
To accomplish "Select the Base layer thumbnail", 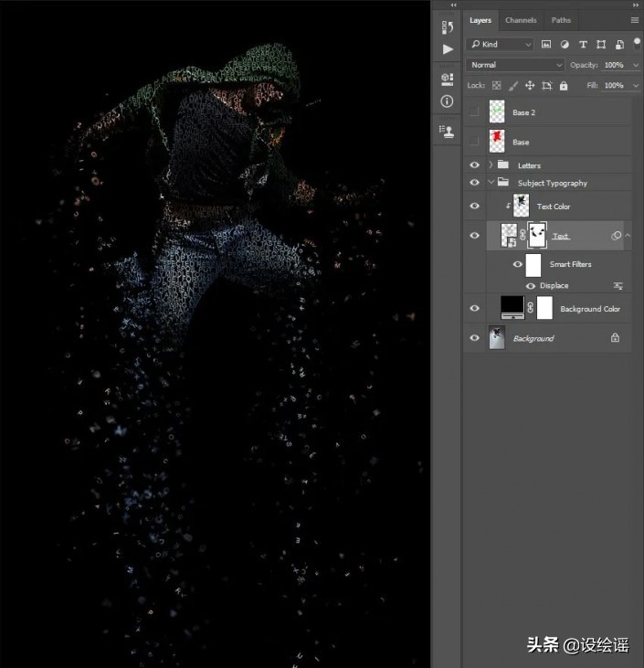I will pos(497,142).
